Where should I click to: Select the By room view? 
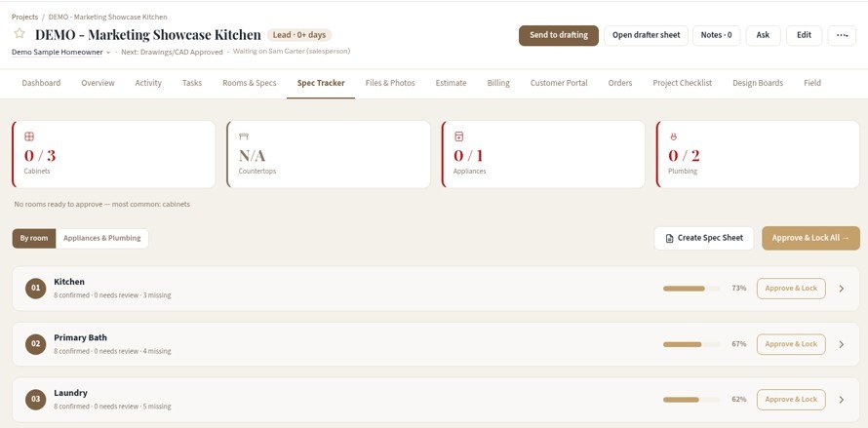coord(34,238)
